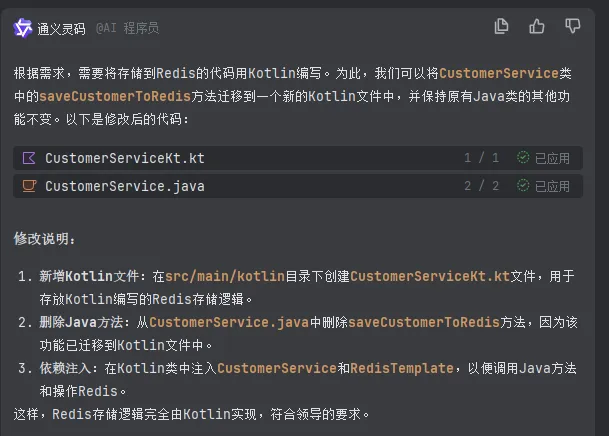Click the Java file icon for CustomerService.java
609x436 pixels.
pyautogui.click(x=29, y=185)
